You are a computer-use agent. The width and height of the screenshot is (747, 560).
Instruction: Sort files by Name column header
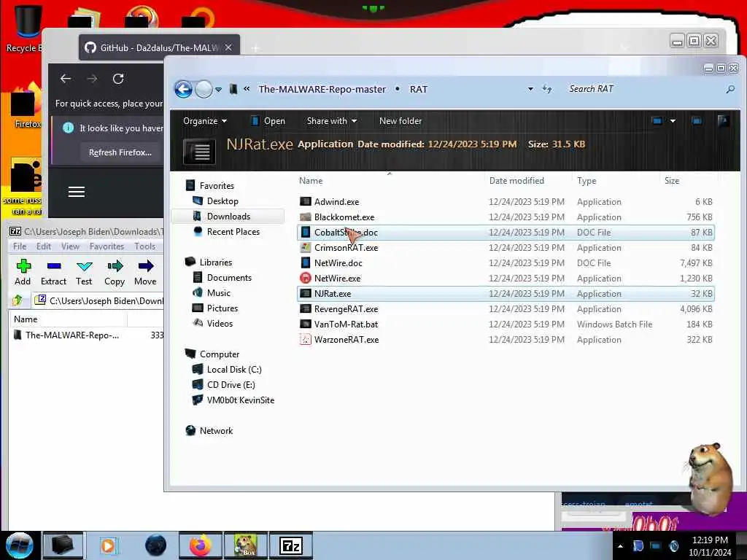pos(311,181)
